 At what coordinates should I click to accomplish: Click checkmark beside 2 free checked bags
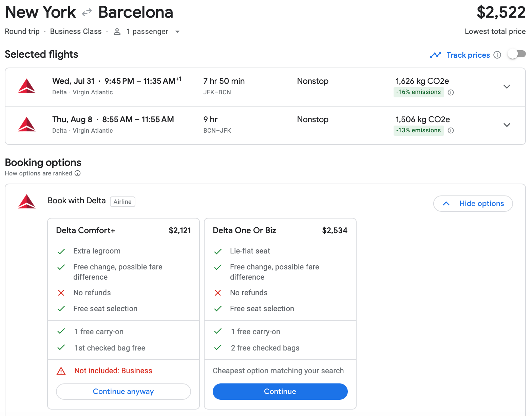pos(218,347)
